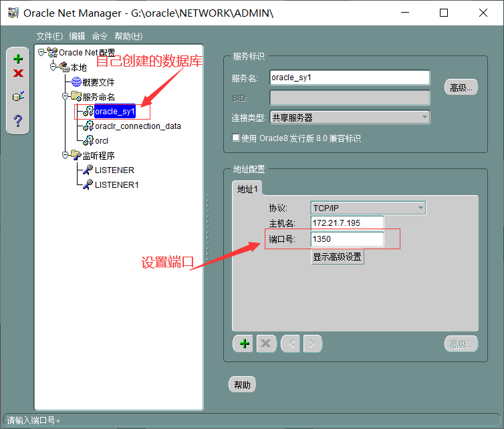
Task: Click the disabled 高级... button in 地址配置
Action: pos(461,344)
